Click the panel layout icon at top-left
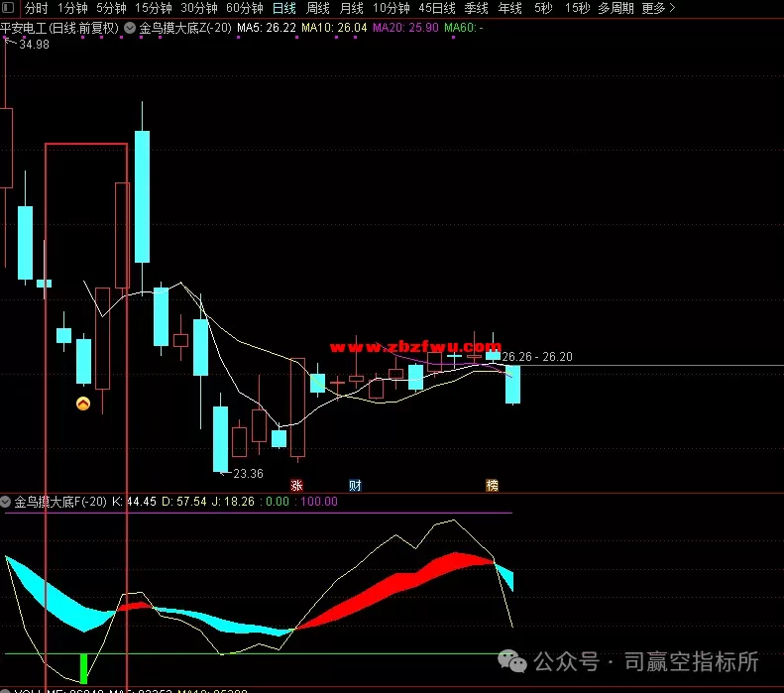The width and height of the screenshot is (784, 693). (8, 8)
